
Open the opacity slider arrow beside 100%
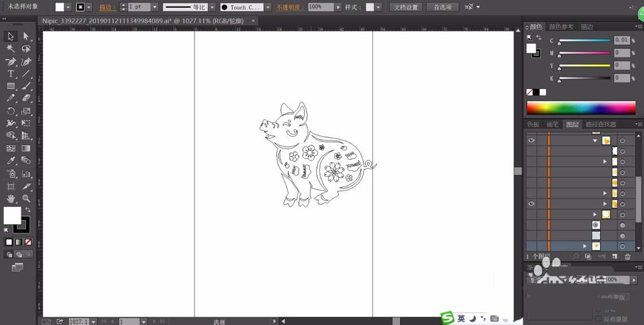pos(338,7)
